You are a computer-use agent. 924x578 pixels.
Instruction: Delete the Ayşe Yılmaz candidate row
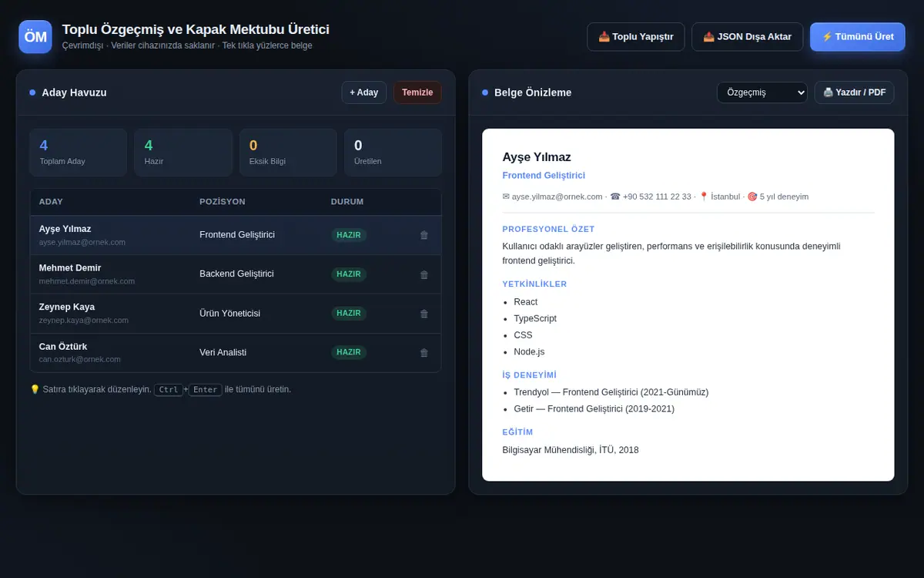[424, 235]
